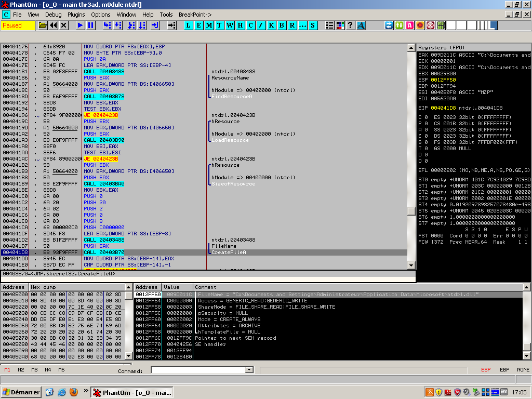Switch to the M5 memory dump
This screenshot has height=399, width=532.
tap(61, 370)
